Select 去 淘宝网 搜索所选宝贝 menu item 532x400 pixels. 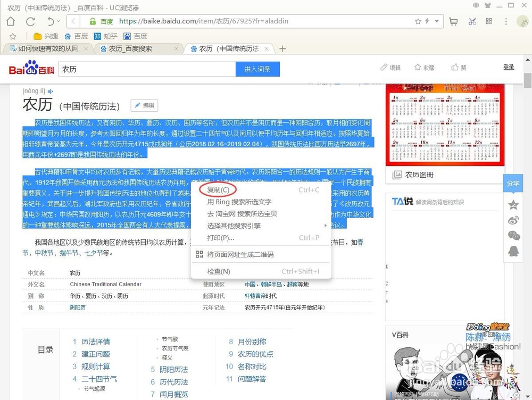[261, 214]
